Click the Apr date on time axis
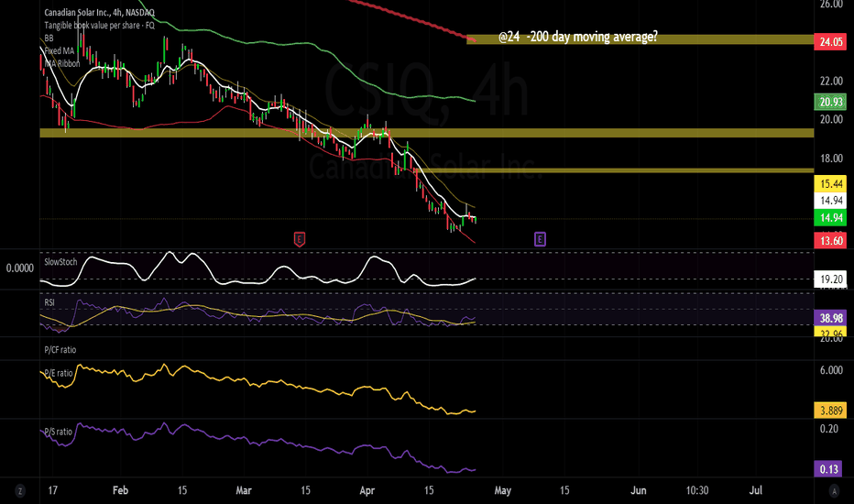Image resolution: width=854 pixels, height=504 pixels. click(367, 490)
